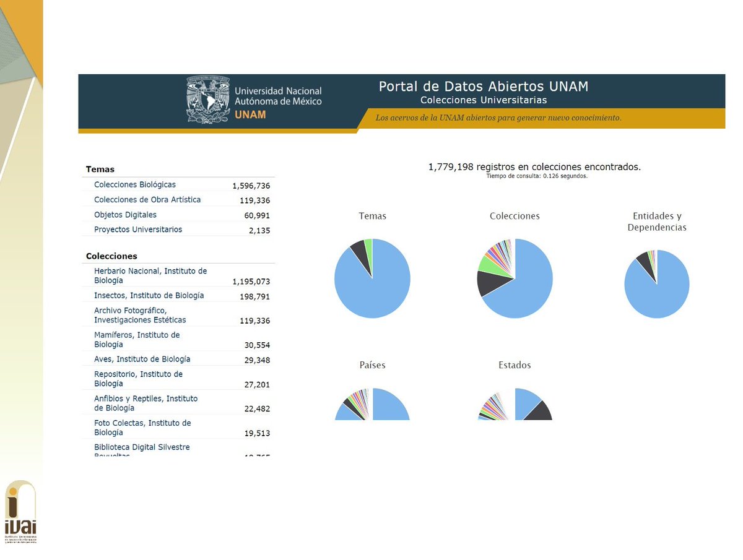This screenshot has height=560, width=743.
Task: Open Anfibios y Reptiles collection link
Action: coord(146,403)
